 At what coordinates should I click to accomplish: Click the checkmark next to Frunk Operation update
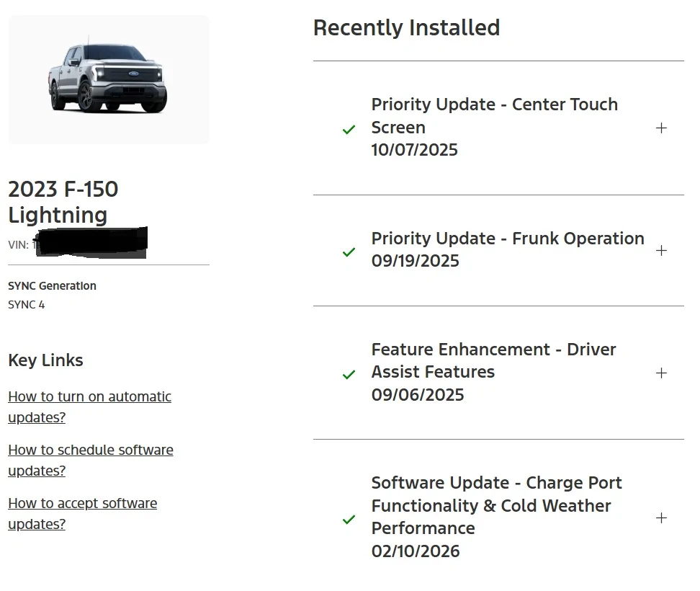[349, 252]
